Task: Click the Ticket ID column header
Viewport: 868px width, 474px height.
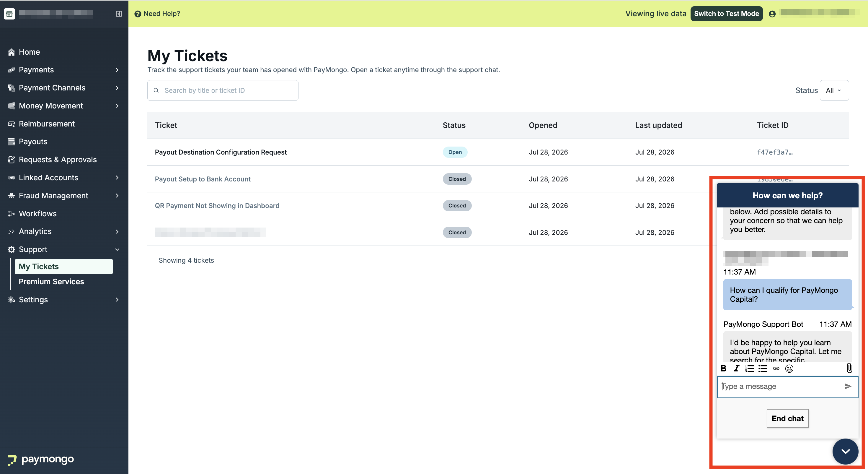Action: point(773,126)
